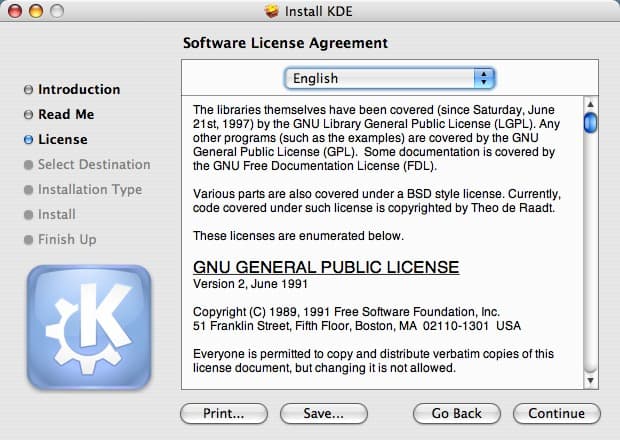This screenshot has width=620, height=440.
Task: Click the package icon in title bar
Action: pyautogui.click(x=271, y=12)
